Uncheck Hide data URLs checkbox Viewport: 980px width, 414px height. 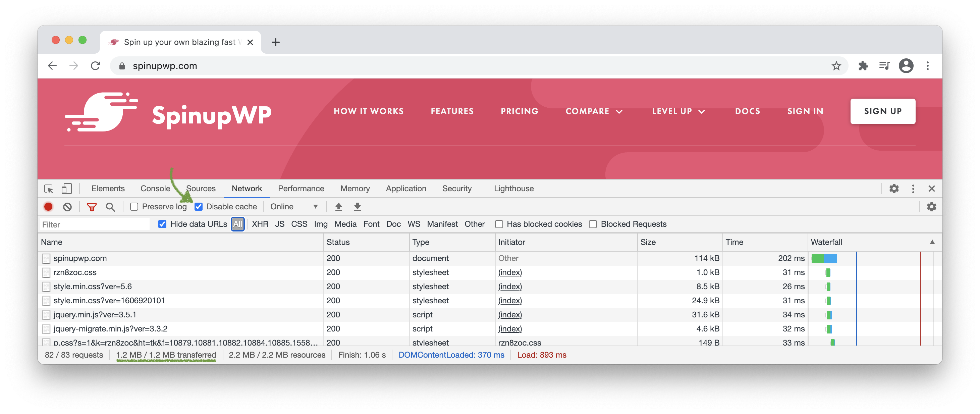pos(162,224)
